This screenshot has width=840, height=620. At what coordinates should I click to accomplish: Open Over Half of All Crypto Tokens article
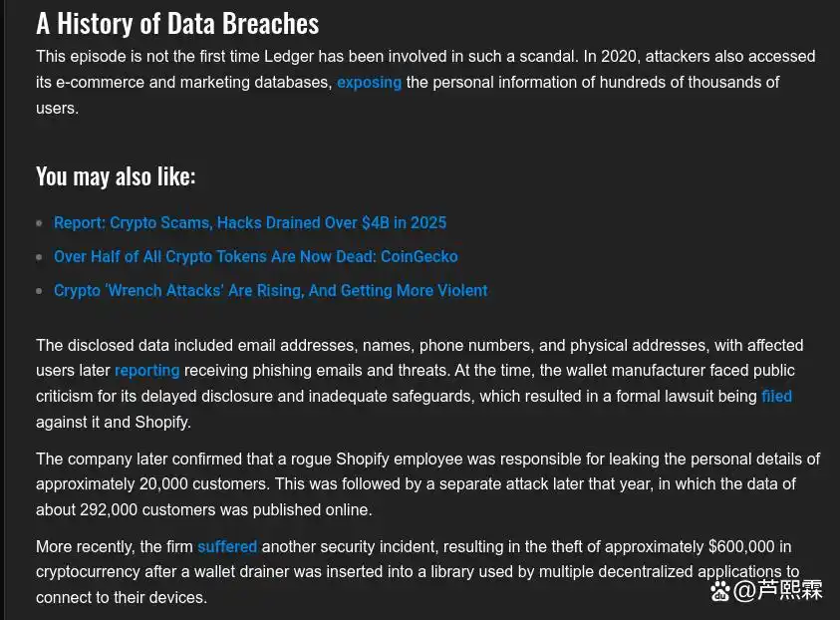(x=255, y=256)
